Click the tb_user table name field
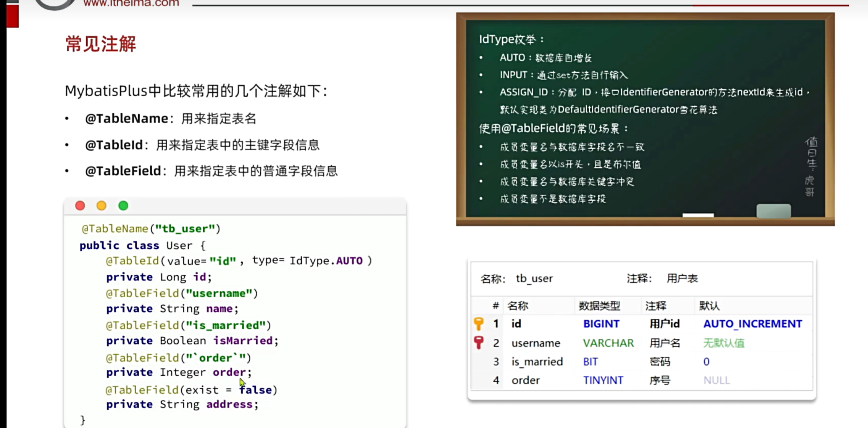 [534, 279]
